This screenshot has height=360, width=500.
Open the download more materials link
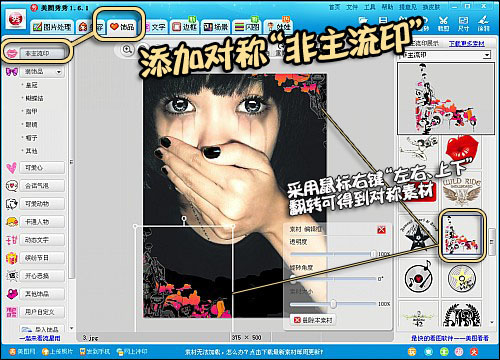[466, 44]
